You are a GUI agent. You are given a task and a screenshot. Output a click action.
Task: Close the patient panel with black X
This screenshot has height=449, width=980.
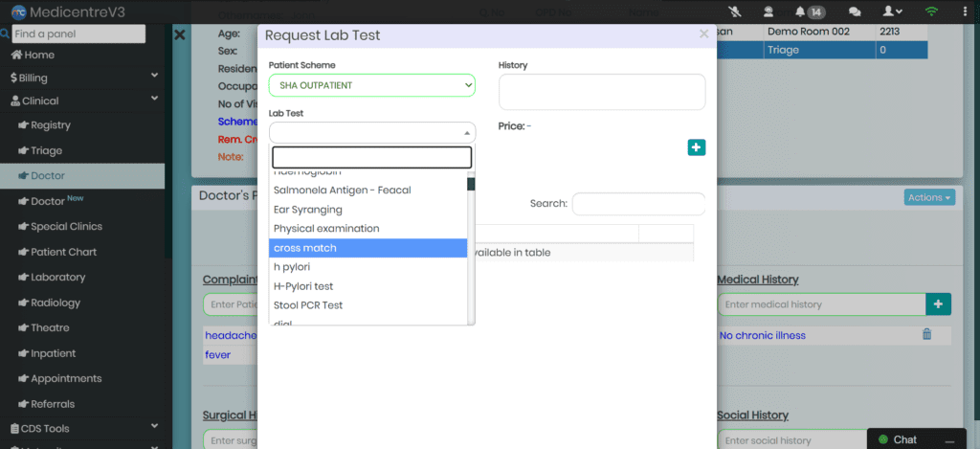179,35
